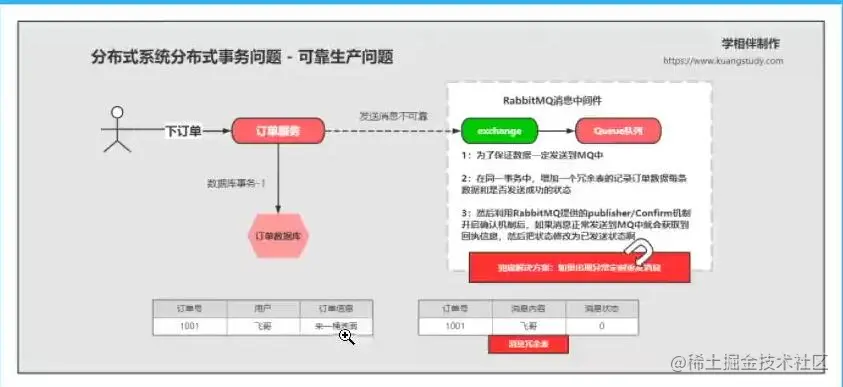Click the 订单信息 column header
The height and width of the screenshot is (387, 843).
(336, 309)
